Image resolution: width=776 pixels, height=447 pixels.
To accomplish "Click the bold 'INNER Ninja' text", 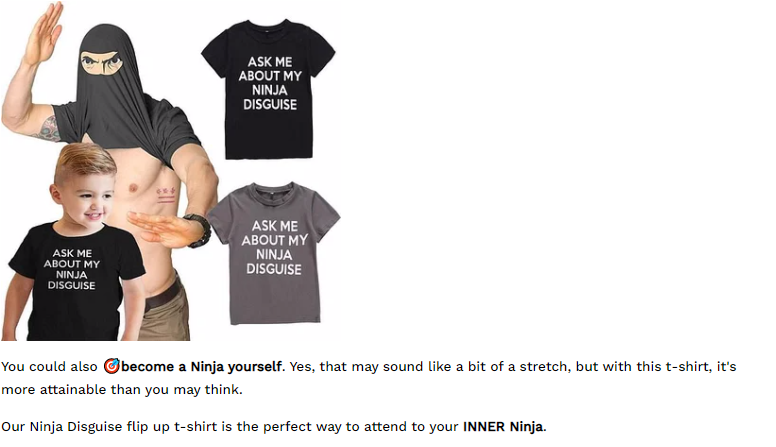I will pyautogui.click(x=503, y=427).
